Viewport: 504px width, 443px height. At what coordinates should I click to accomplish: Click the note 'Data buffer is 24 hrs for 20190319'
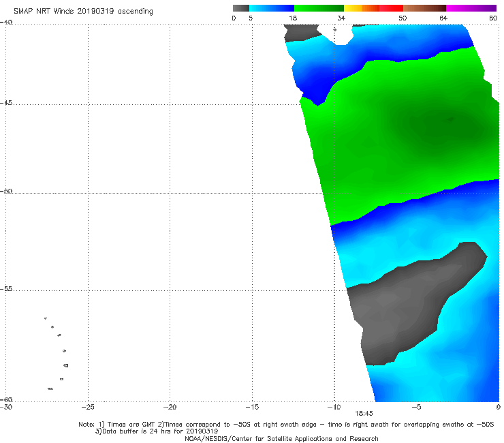click(160, 431)
